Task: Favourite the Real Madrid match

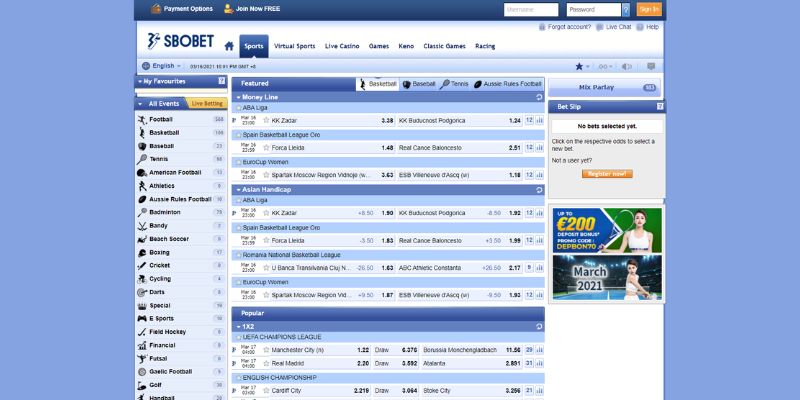Action: [266, 363]
